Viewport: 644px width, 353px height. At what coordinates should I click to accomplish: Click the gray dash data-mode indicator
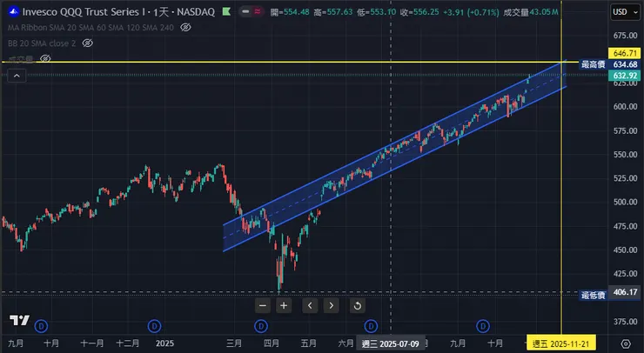(245, 11)
